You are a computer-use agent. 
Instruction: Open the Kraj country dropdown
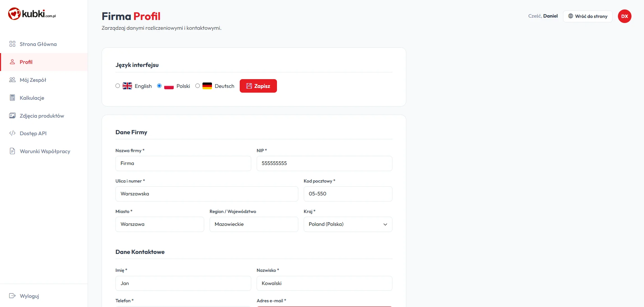(x=348, y=224)
